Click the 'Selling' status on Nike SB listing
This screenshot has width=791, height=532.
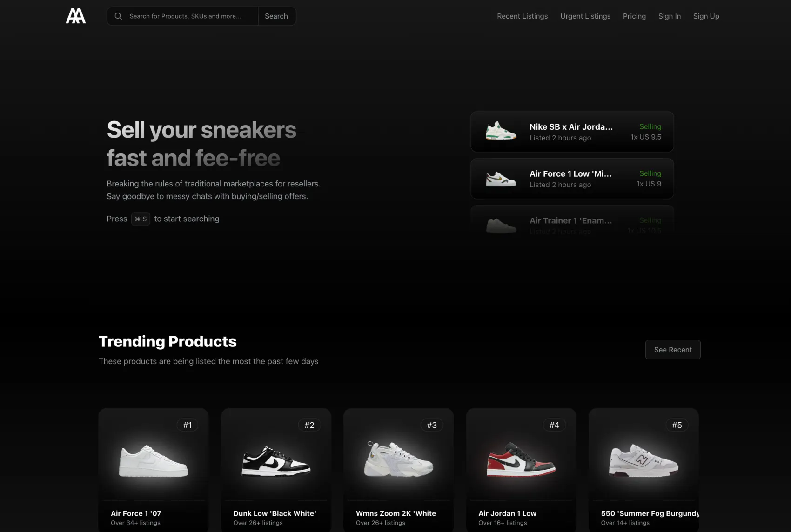[650, 126]
